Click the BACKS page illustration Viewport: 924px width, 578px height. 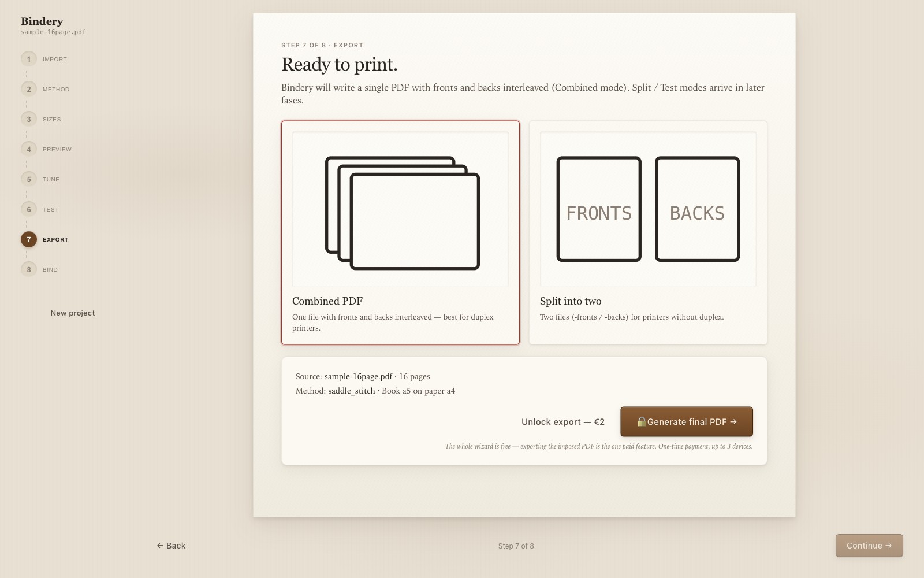click(x=697, y=209)
